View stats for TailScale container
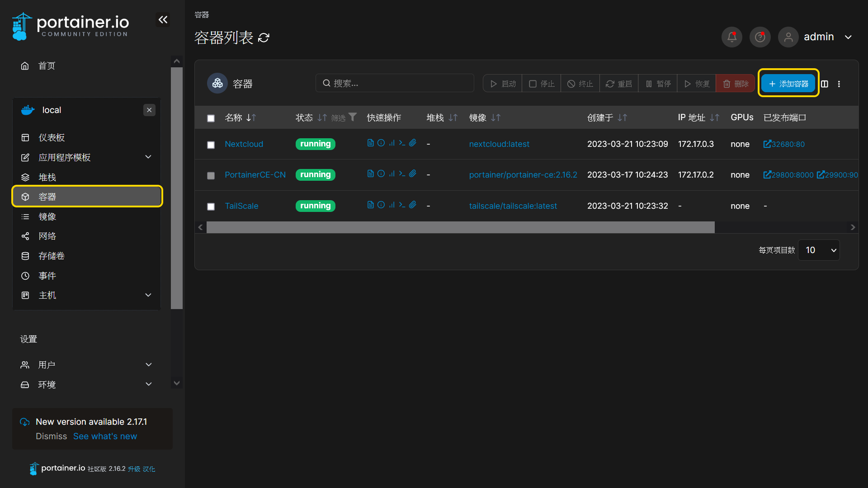Screen dimensions: 868x488 click(392, 205)
